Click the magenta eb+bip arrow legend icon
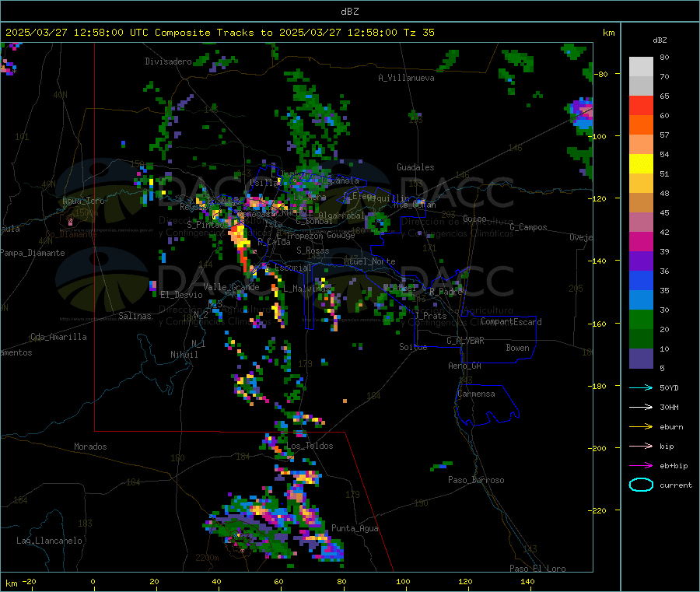 [641, 466]
